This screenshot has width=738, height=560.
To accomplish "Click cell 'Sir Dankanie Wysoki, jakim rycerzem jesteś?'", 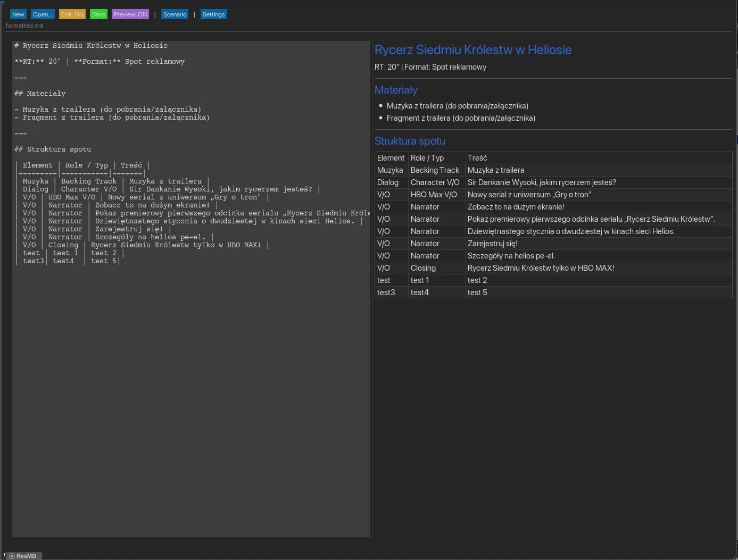I will click(599, 182).
